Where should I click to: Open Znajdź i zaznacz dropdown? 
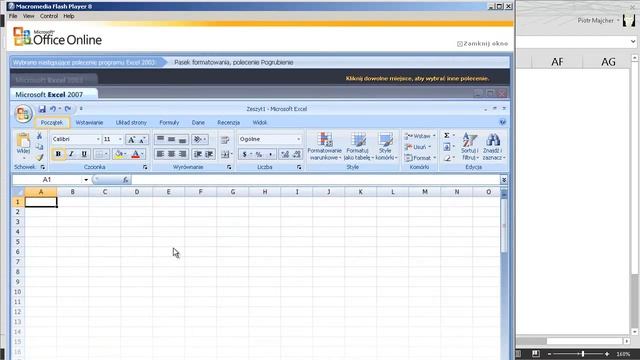pos(493,146)
